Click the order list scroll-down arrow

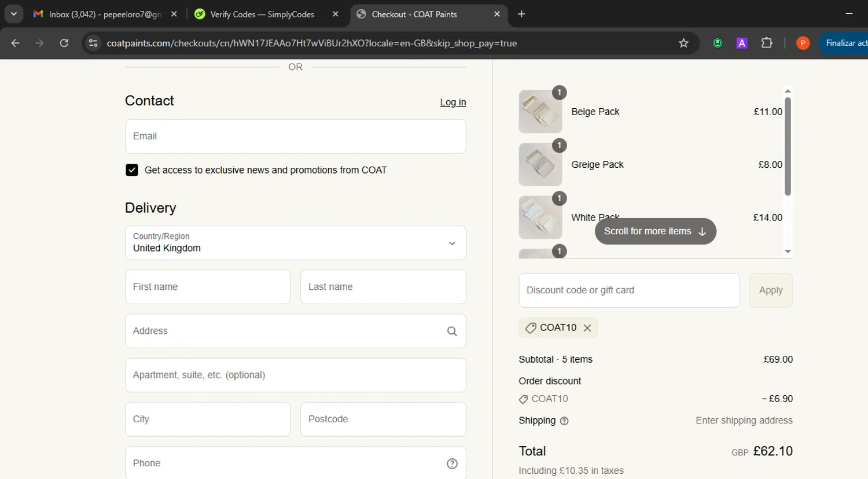point(788,252)
